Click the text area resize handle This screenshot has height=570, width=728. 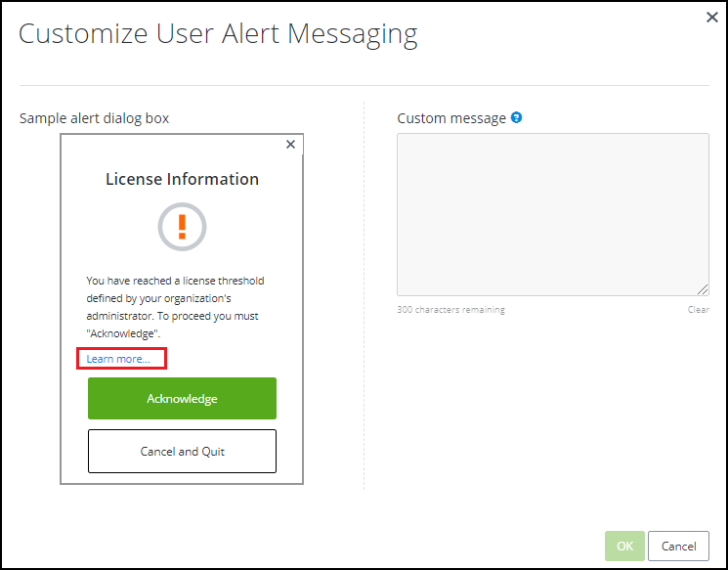pos(703,289)
